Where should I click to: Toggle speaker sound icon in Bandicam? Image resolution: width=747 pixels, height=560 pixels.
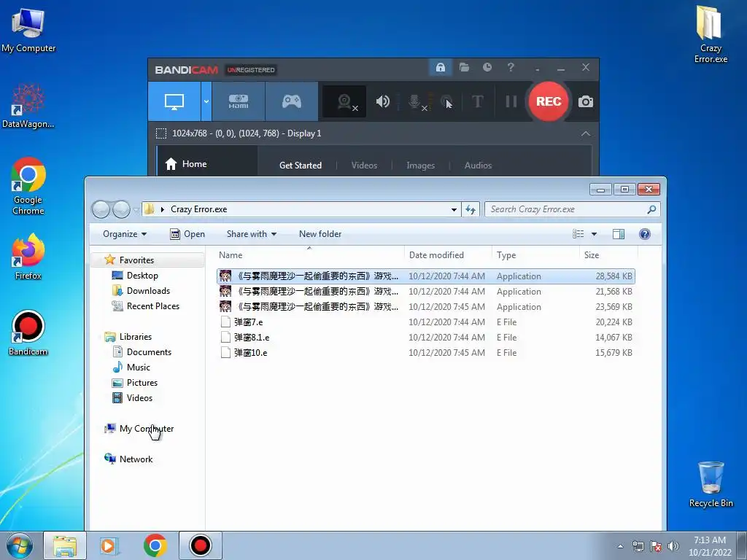(382, 101)
